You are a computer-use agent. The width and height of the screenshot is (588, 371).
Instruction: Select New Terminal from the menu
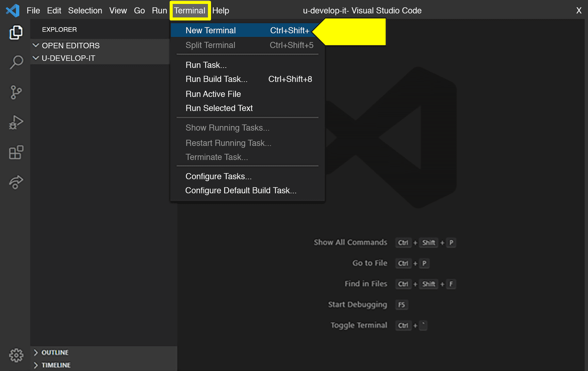click(x=210, y=30)
